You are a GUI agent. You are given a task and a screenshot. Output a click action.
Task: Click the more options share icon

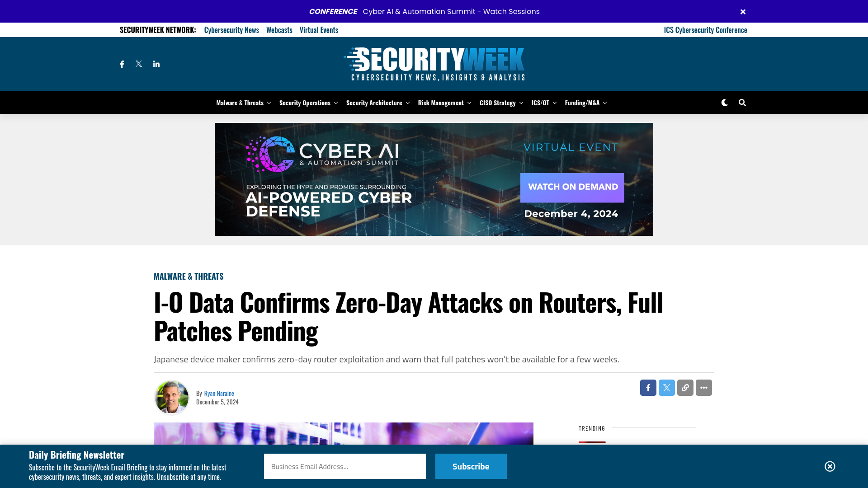click(x=703, y=388)
